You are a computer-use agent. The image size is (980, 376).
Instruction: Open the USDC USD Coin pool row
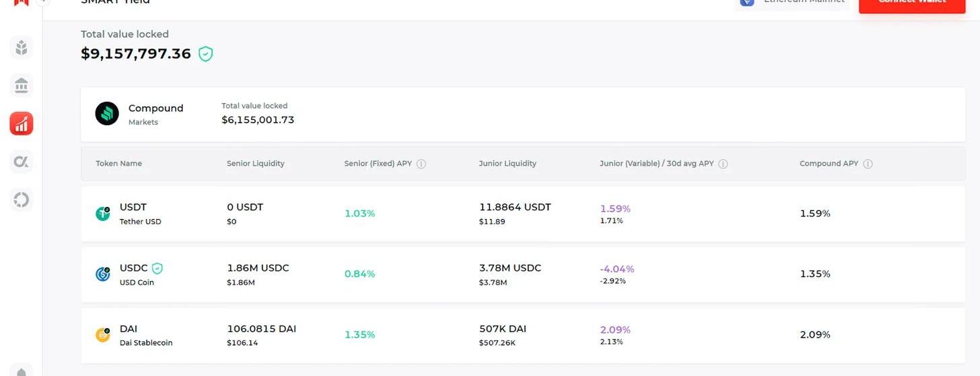point(523,274)
